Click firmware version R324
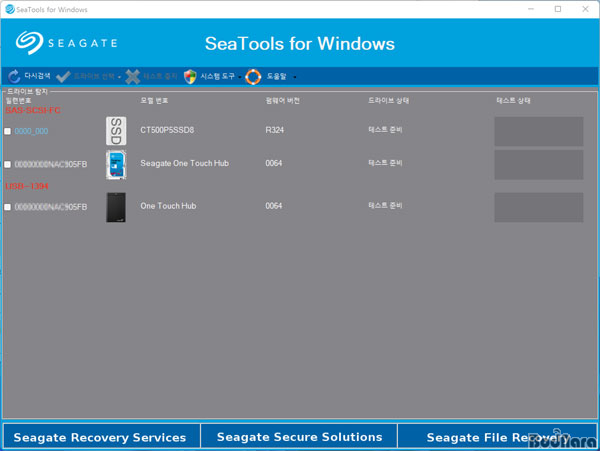Image resolution: width=600 pixels, height=451 pixels. pyautogui.click(x=275, y=130)
